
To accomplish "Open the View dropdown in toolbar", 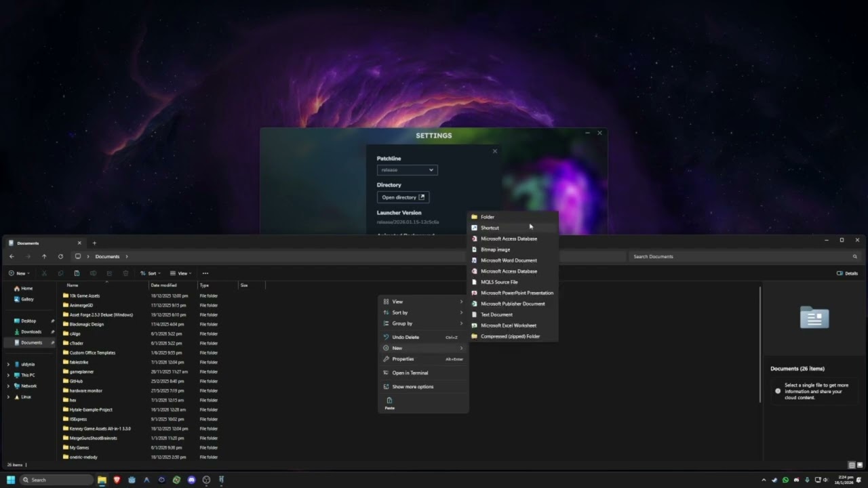I will pos(181,273).
